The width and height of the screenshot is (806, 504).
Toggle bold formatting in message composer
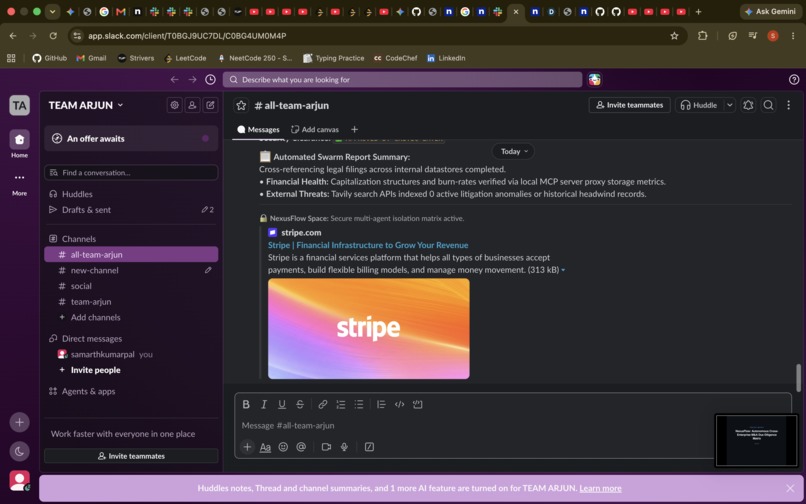pyautogui.click(x=246, y=404)
